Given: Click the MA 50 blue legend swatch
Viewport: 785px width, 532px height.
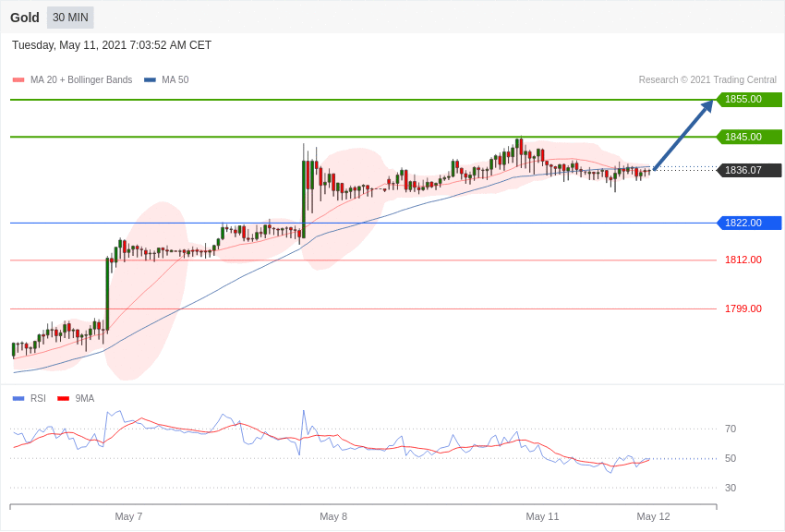Looking at the screenshot, I should tap(150, 79).
